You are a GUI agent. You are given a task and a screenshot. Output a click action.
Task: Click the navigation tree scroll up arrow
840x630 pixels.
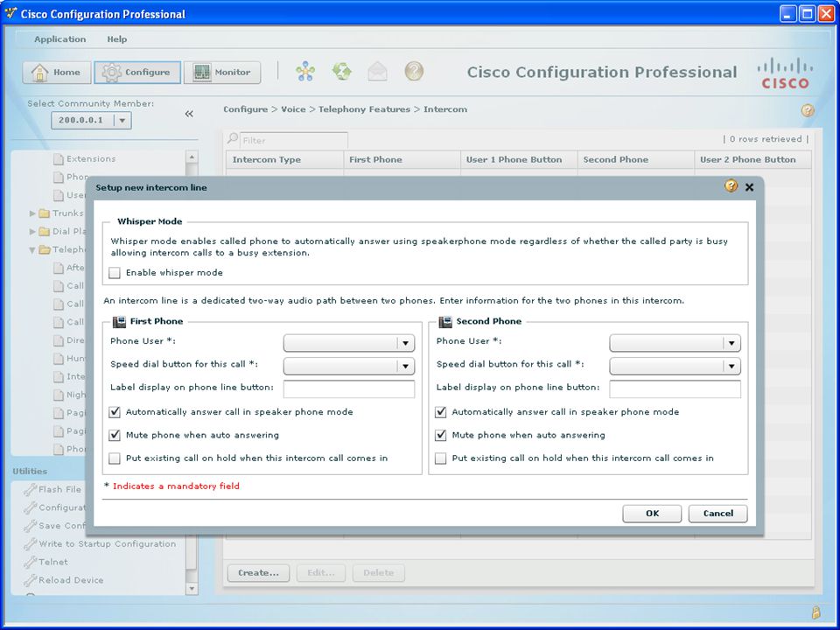point(192,157)
